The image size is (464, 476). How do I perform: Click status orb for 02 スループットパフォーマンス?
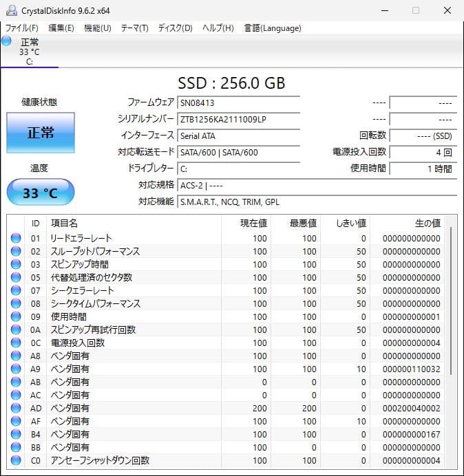pyautogui.click(x=16, y=251)
